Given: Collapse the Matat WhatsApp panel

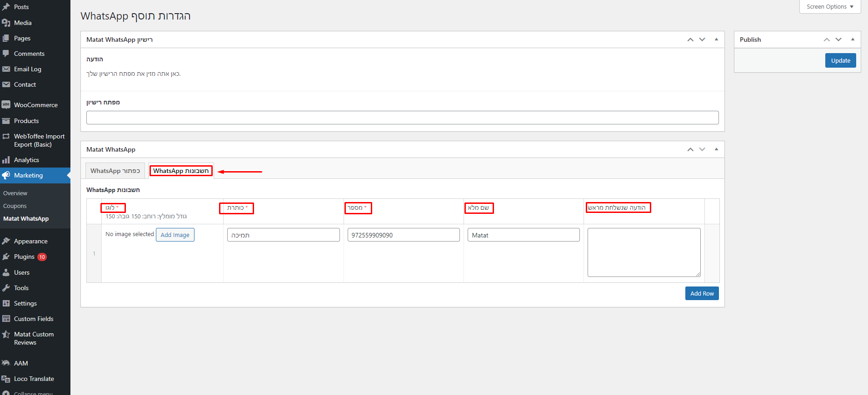Looking at the screenshot, I should (716, 149).
